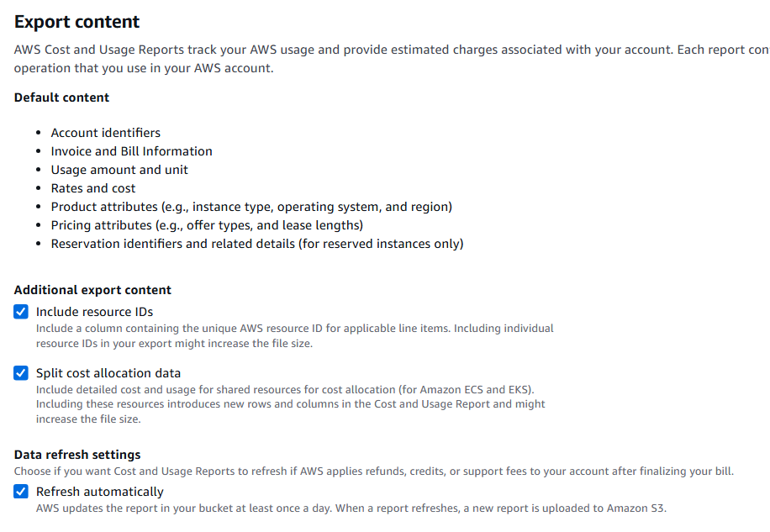
Task: Click the "Account identifiers" list item
Action: pyautogui.click(x=105, y=133)
